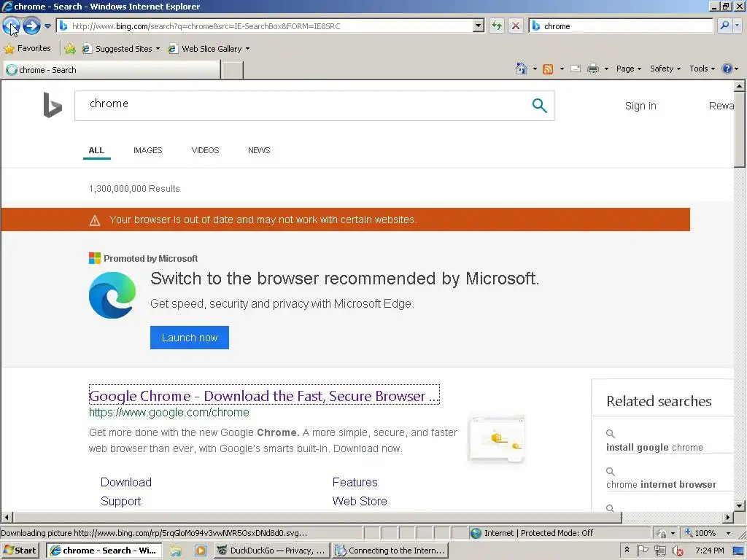Click the Download sublink
Image resolution: width=747 pixels, height=560 pixels.
click(x=125, y=482)
